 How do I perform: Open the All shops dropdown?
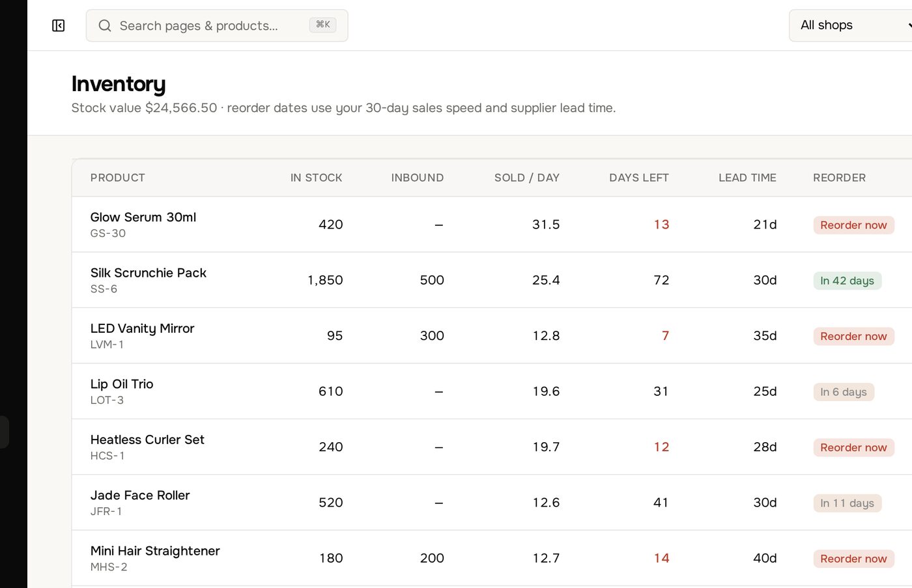tap(850, 25)
